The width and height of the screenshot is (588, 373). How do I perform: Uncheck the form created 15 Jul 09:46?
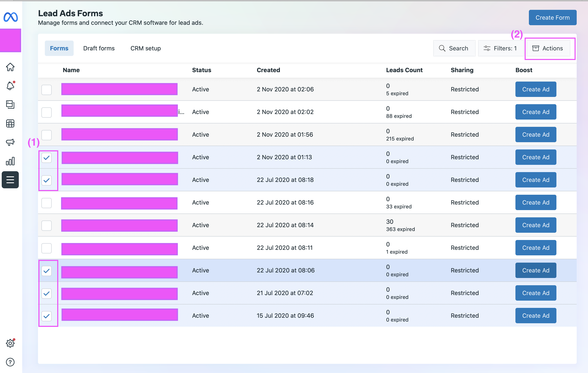(x=46, y=316)
